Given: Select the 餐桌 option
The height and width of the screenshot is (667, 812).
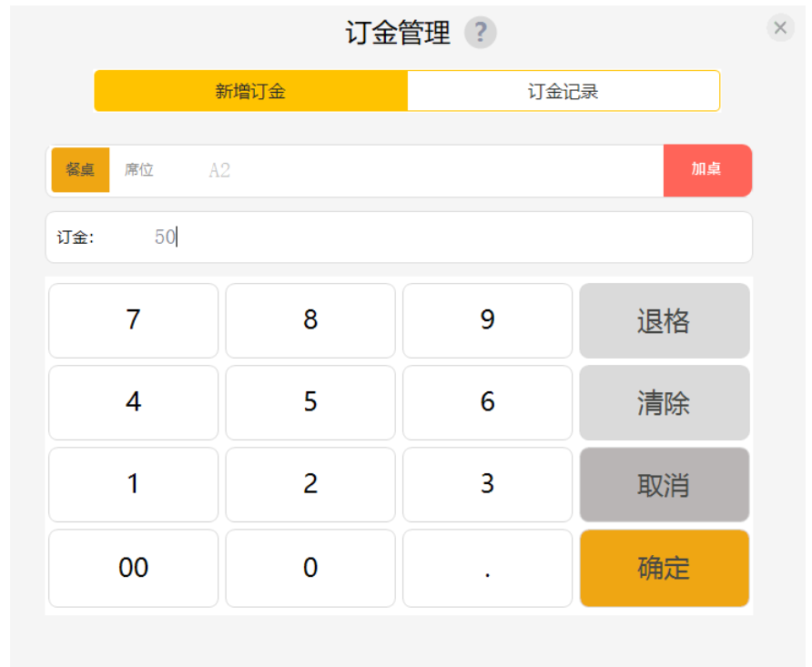Looking at the screenshot, I should pyautogui.click(x=80, y=170).
